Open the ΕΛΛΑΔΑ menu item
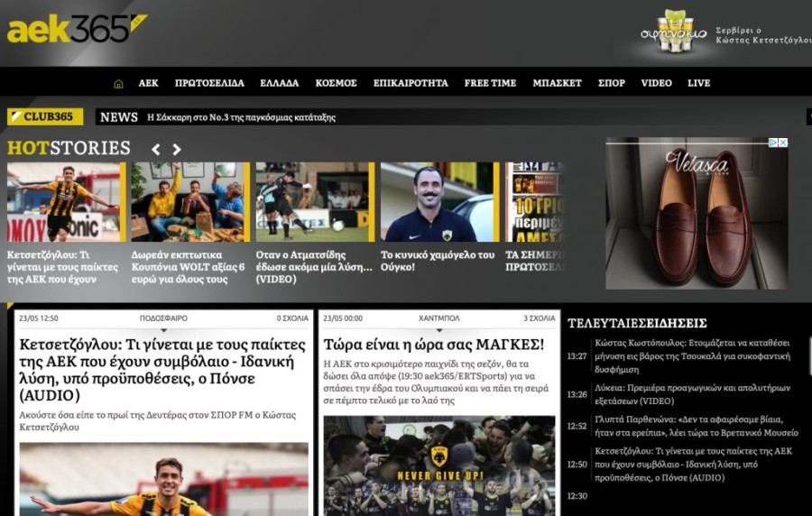The width and height of the screenshot is (812, 516). tap(279, 83)
